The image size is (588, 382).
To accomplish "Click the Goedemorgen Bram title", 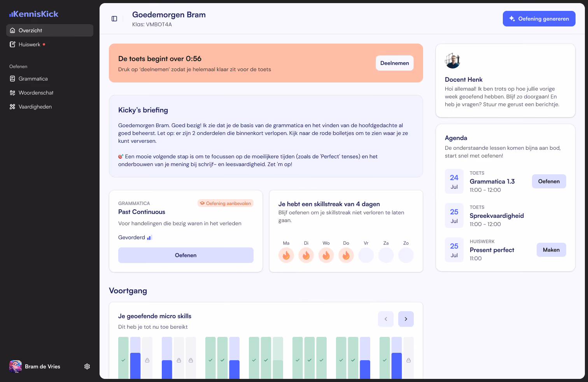I will coord(169,15).
